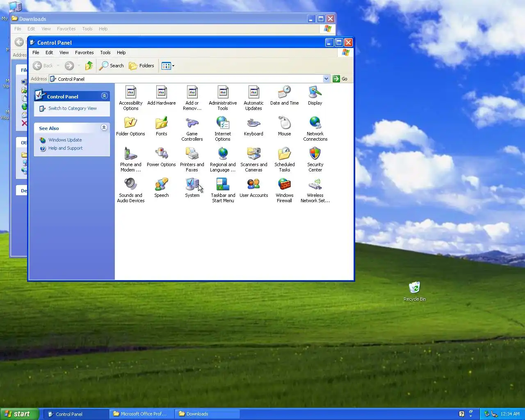This screenshot has height=420, width=525.
Task: Open Game Controllers icon
Action: pos(192,128)
